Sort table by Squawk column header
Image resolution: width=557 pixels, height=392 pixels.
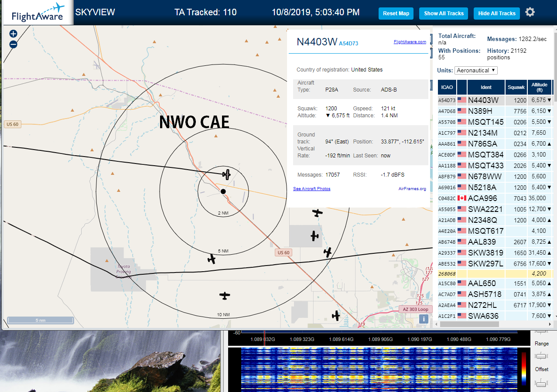pyautogui.click(x=516, y=87)
